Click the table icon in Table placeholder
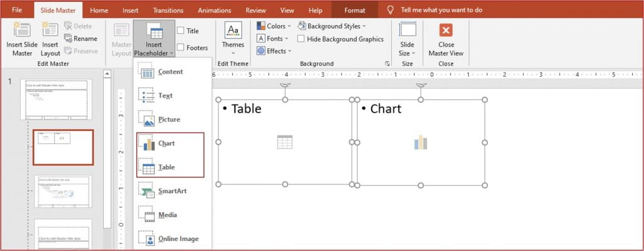644x251 pixels. pos(285,142)
